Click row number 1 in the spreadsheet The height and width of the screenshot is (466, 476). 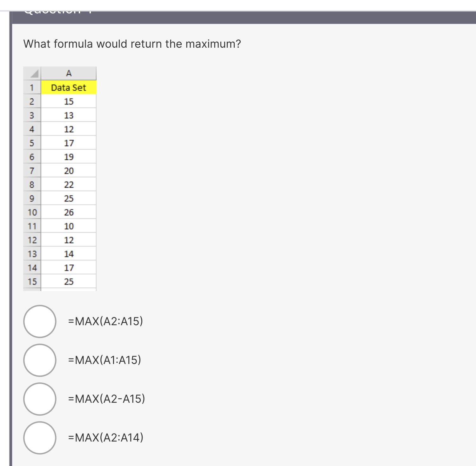[31, 88]
